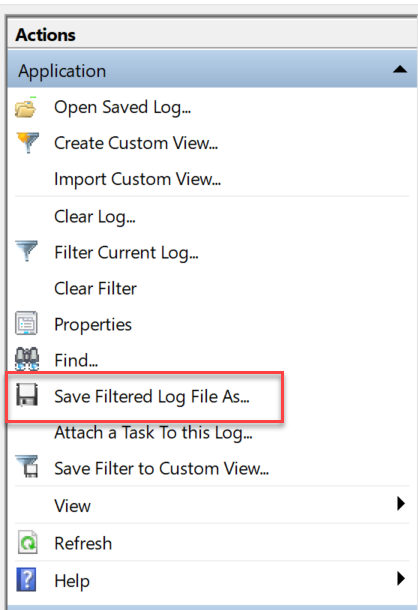Click the Create Custom View funnel icon

pos(27,143)
